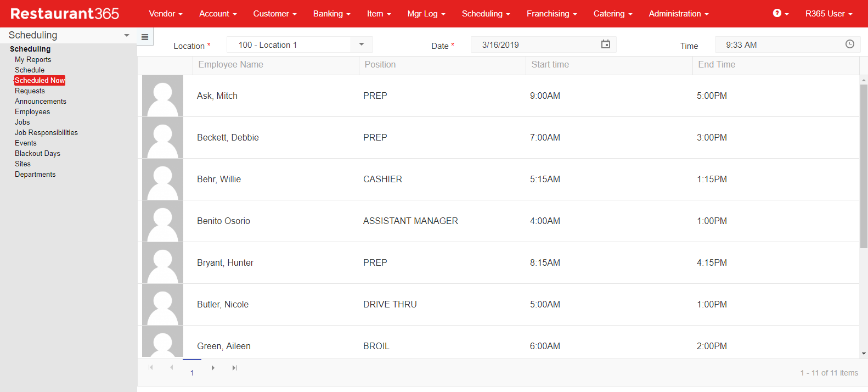Sort by End Time column header
This screenshot has width=868, height=392.
(x=776, y=65)
